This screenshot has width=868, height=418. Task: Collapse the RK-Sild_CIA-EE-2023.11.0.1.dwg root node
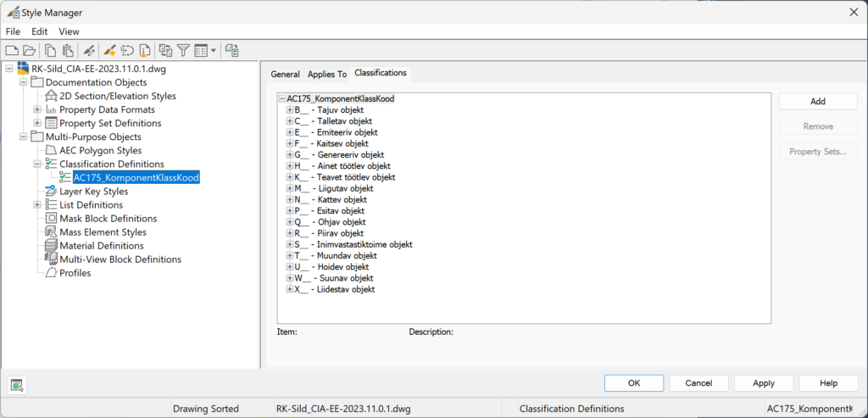point(9,70)
